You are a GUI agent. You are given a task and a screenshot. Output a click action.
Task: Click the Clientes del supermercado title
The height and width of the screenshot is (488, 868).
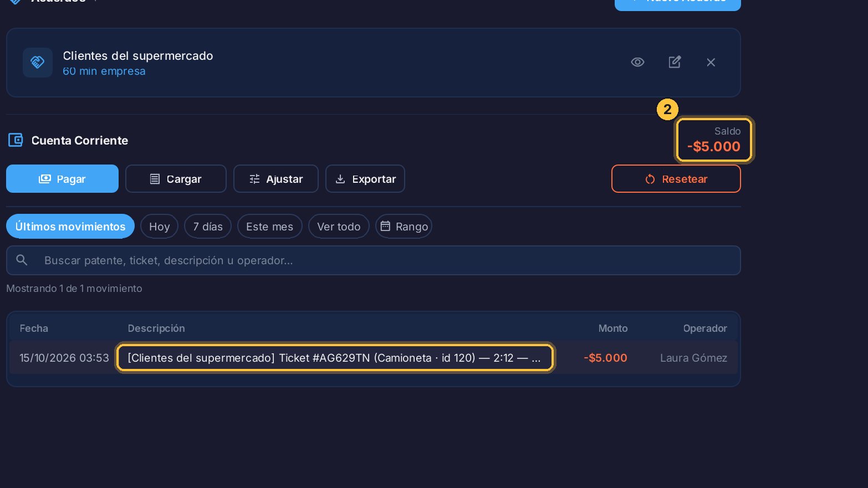tap(138, 55)
